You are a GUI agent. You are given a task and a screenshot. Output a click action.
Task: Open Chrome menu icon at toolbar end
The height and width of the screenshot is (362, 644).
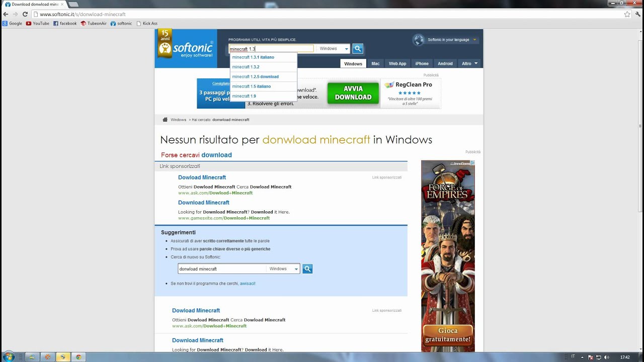click(x=637, y=14)
